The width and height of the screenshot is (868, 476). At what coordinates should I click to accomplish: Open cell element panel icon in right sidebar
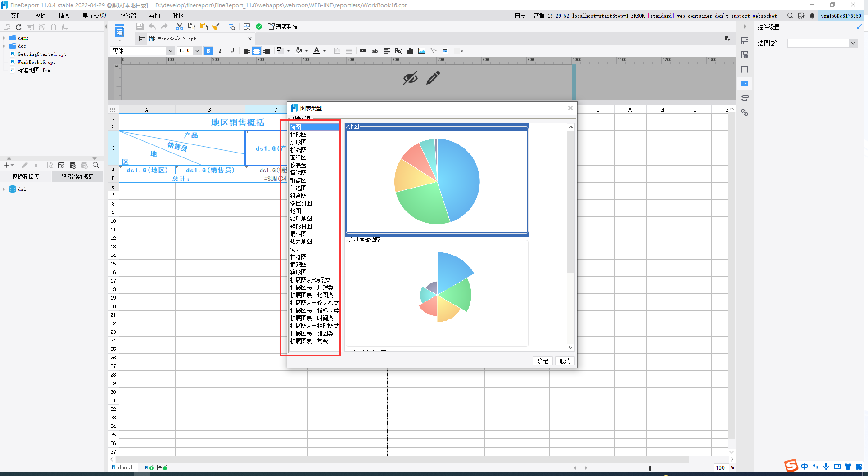(x=745, y=40)
